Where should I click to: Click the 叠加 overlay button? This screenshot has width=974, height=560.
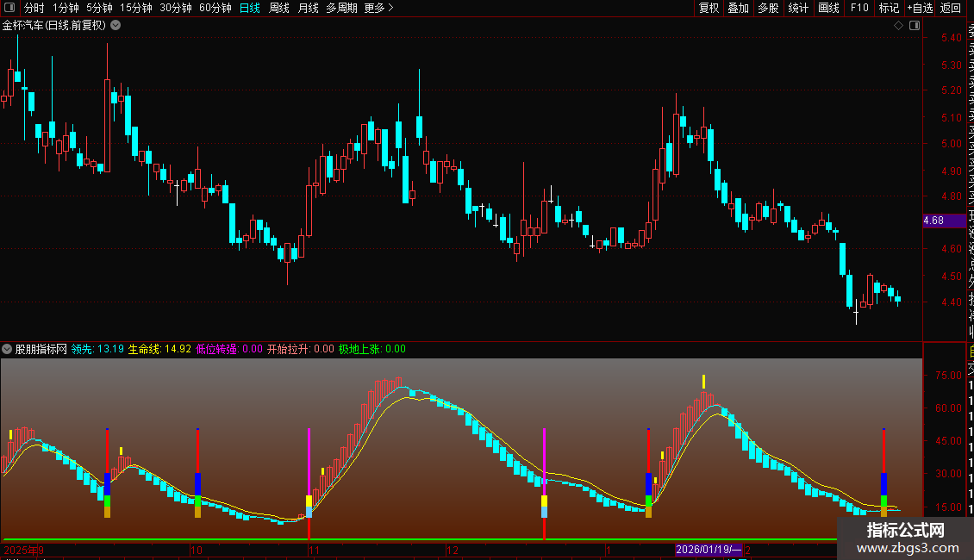point(739,8)
